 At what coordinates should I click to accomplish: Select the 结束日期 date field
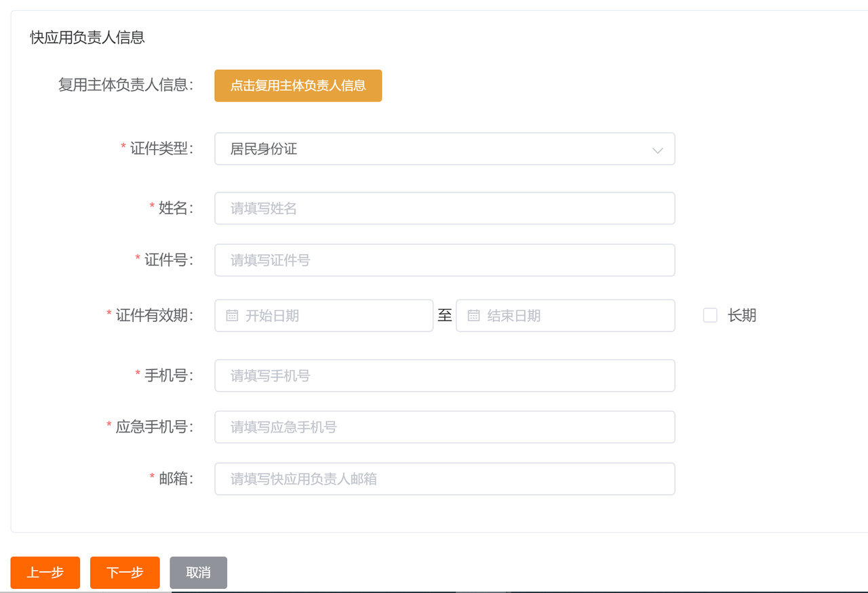pos(566,316)
